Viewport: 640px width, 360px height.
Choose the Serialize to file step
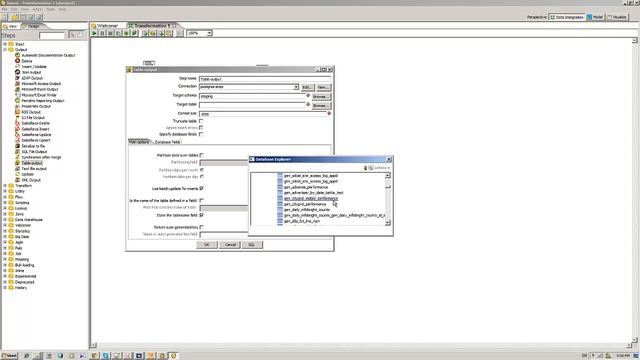click(x=33, y=146)
